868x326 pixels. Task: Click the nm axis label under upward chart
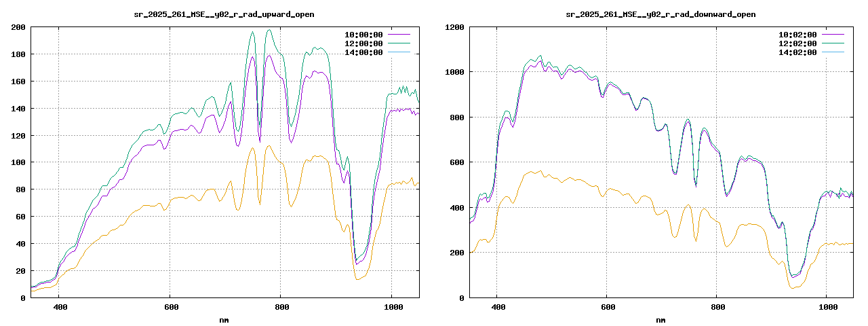click(224, 320)
